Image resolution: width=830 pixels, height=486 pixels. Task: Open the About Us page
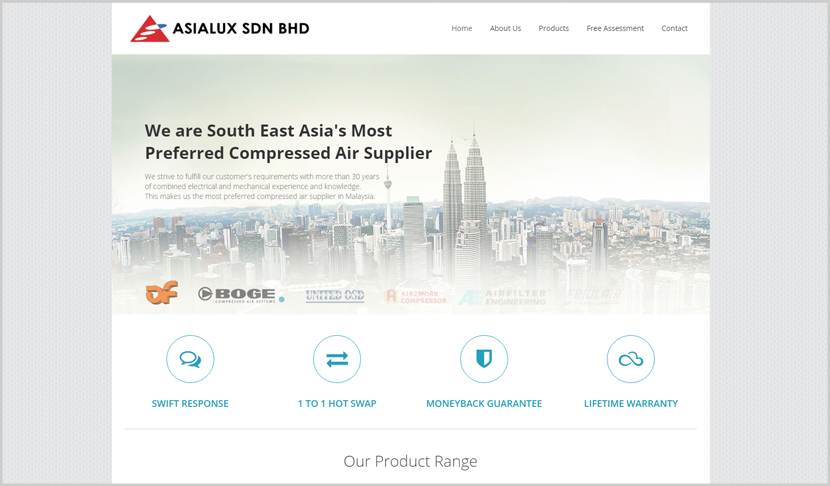coord(505,29)
